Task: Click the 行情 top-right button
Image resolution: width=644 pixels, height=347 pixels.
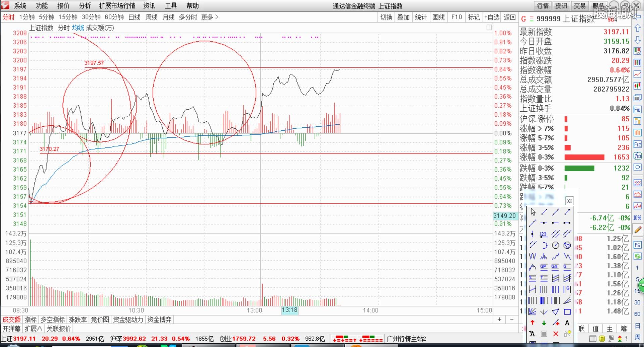Action: pyautogui.click(x=543, y=6)
